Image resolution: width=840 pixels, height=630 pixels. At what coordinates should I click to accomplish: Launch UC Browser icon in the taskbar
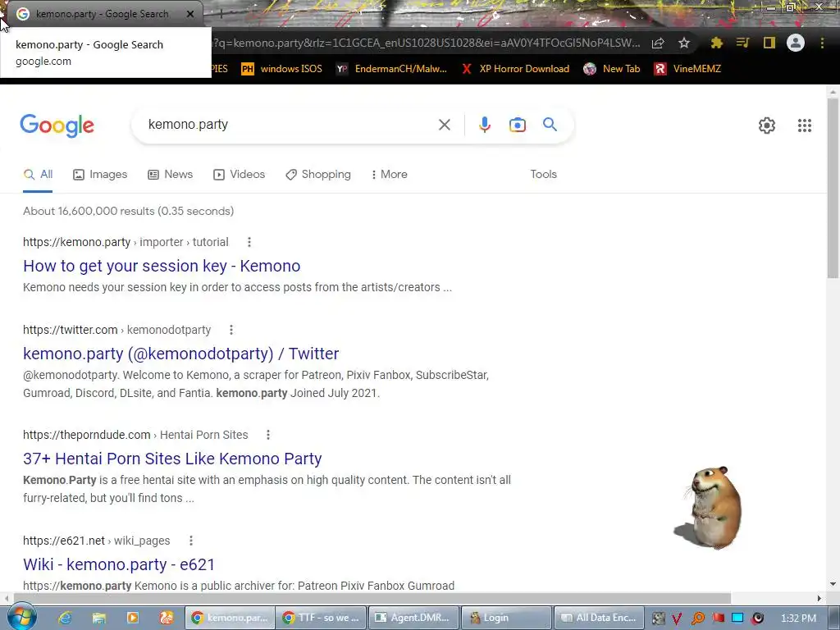167,618
